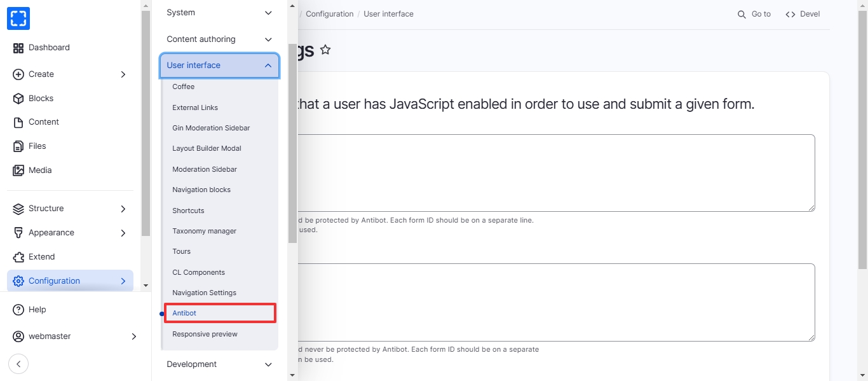Click the Blocks cube icon
Viewport: 868px width, 381px height.
(x=18, y=99)
